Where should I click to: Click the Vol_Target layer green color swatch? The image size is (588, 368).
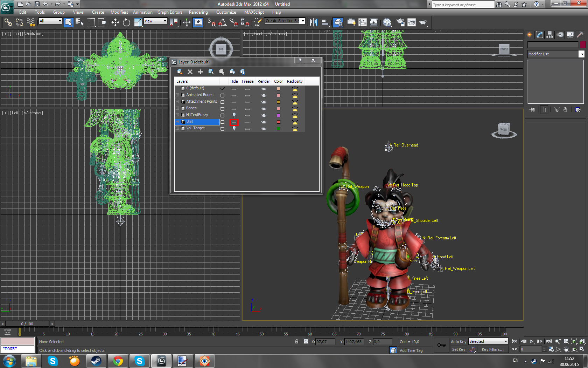279,129
